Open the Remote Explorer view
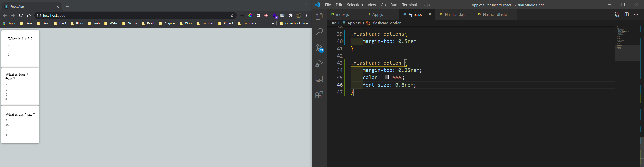644x167 pixels. coord(319,79)
